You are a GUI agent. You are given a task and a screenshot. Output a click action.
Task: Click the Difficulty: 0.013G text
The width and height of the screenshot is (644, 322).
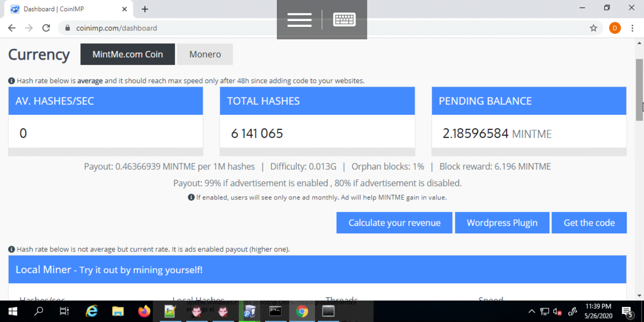pos(303,167)
